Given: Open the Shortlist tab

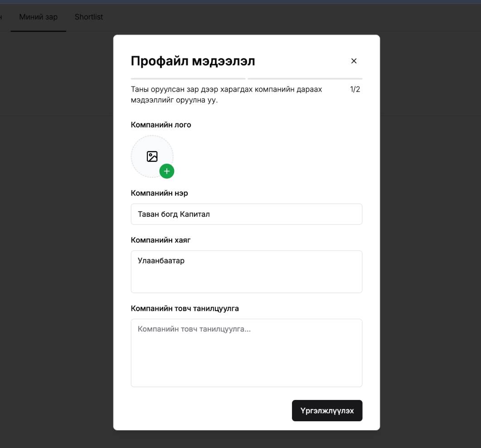Looking at the screenshot, I should click(89, 17).
